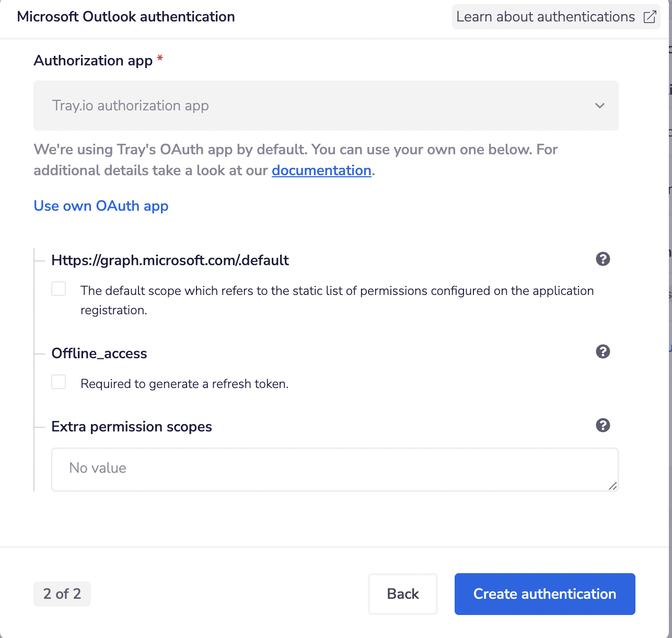Expand the Extra permission scopes section header
This screenshot has width=672, height=638.
click(132, 427)
